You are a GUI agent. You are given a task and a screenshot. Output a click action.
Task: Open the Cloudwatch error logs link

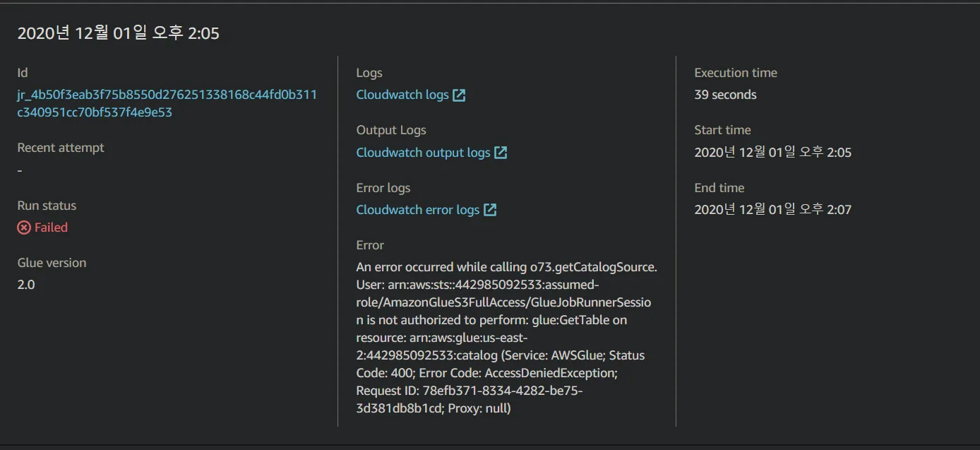[x=417, y=210]
